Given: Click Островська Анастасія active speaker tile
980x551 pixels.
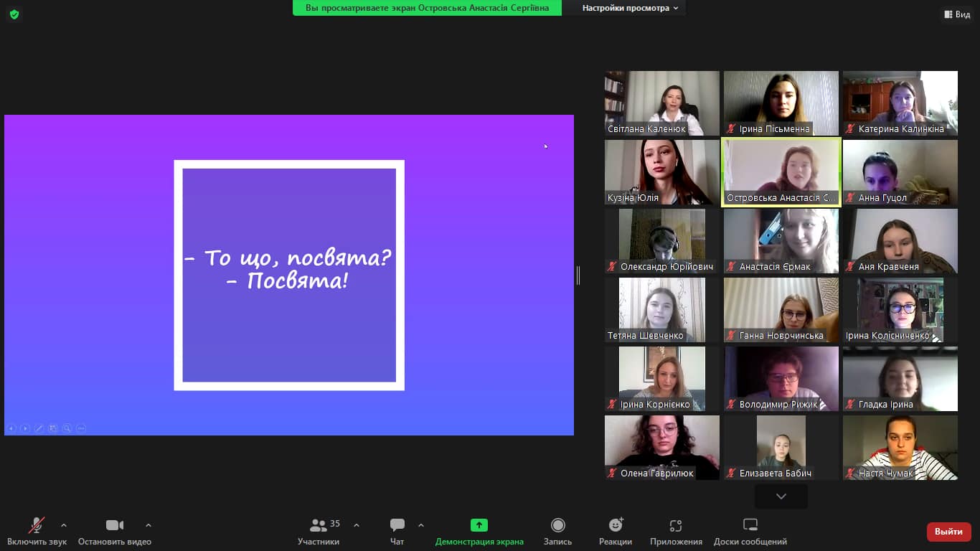Looking at the screenshot, I should tap(781, 172).
